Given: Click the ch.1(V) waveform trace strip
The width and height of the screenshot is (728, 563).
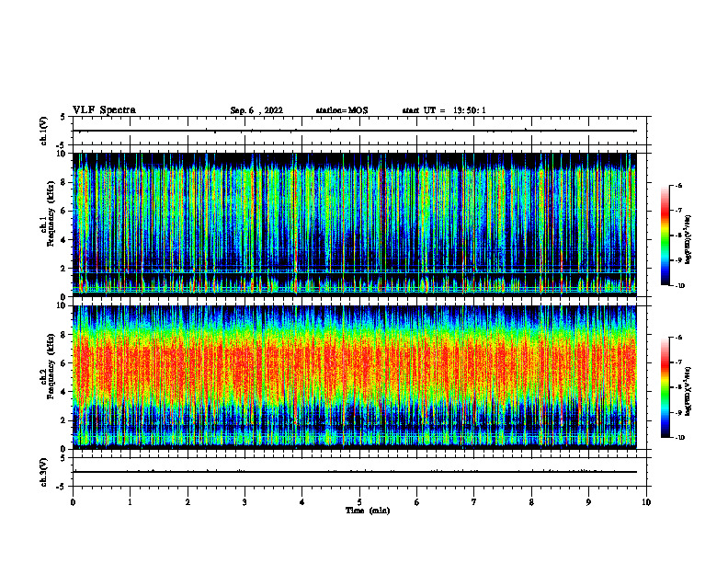Looking at the screenshot, I should (x=359, y=131).
